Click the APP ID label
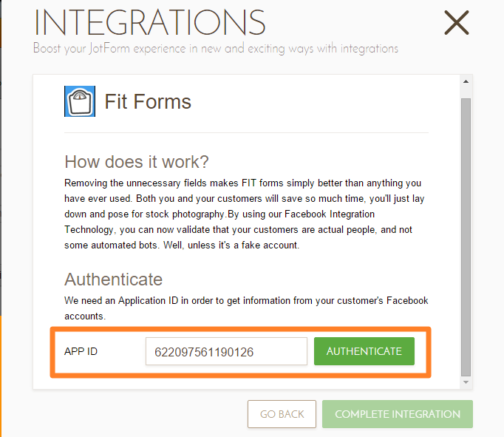The image size is (504, 437). (x=81, y=351)
